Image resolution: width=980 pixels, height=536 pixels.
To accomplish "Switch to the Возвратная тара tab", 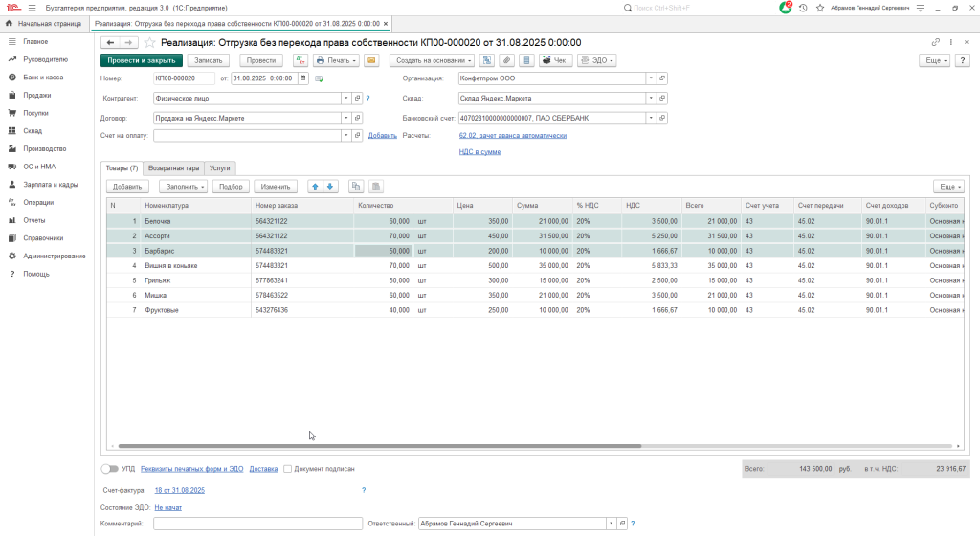I will point(173,167).
